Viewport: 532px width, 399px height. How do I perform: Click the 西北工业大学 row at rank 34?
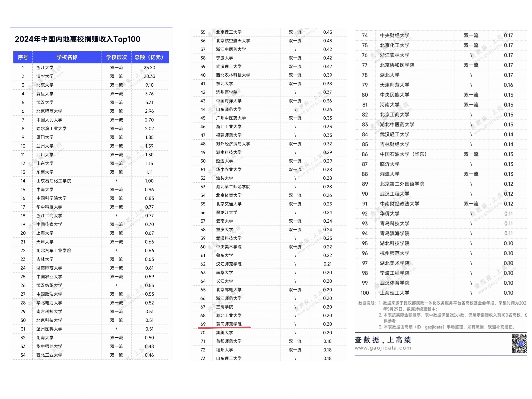click(49, 355)
